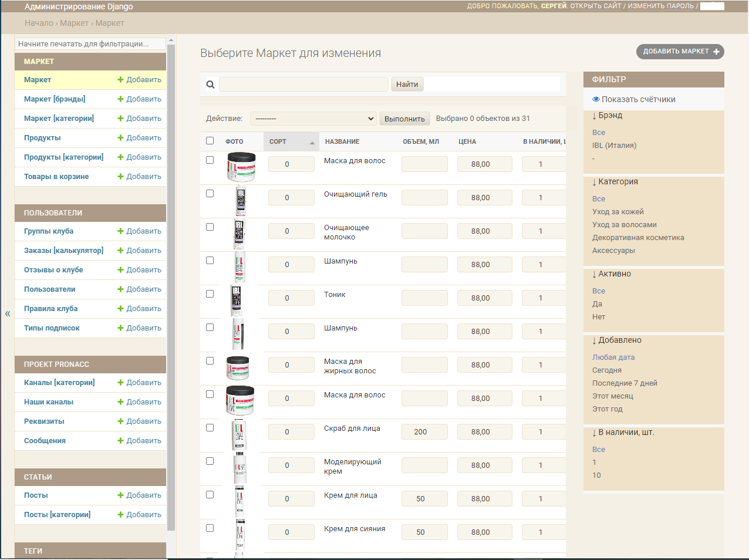This screenshot has width=749, height=560.
Task: Toggle the select-all checkbox in the table header
Action: (x=210, y=141)
